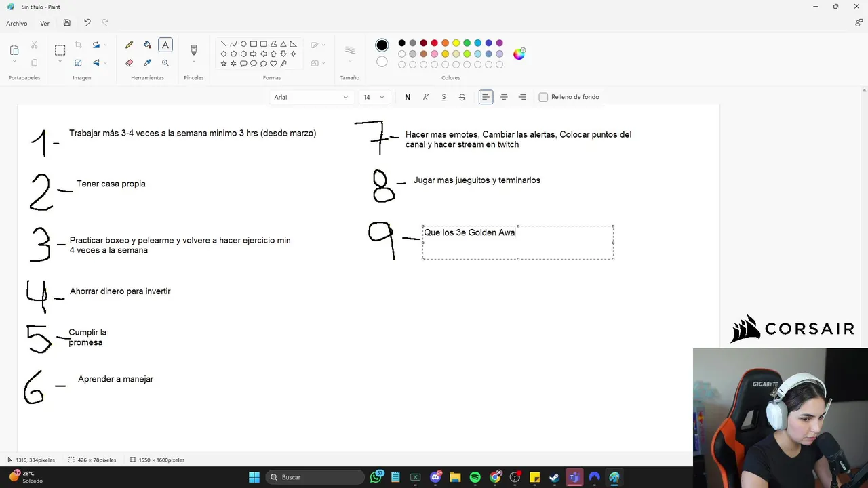Pick the heart shape
This screenshot has height=488, width=868.
(x=273, y=64)
